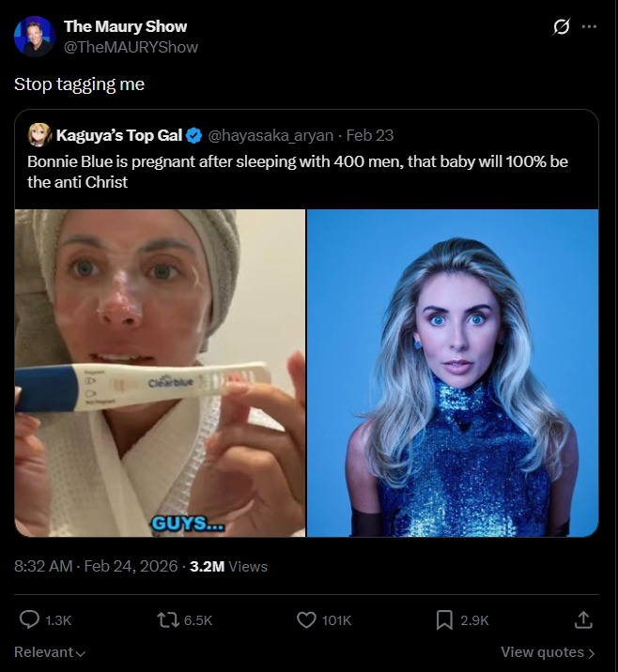
Task: Open the @hayasaka_aryan handle
Action: coord(271,136)
